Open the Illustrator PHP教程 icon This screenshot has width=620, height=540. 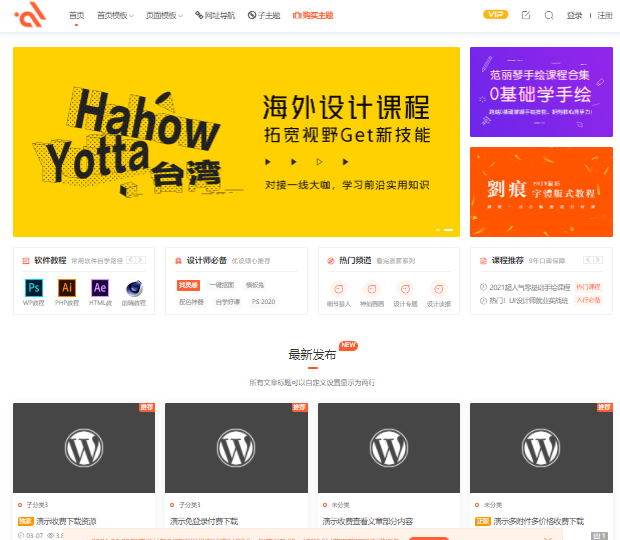pyautogui.click(x=67, y=287)
